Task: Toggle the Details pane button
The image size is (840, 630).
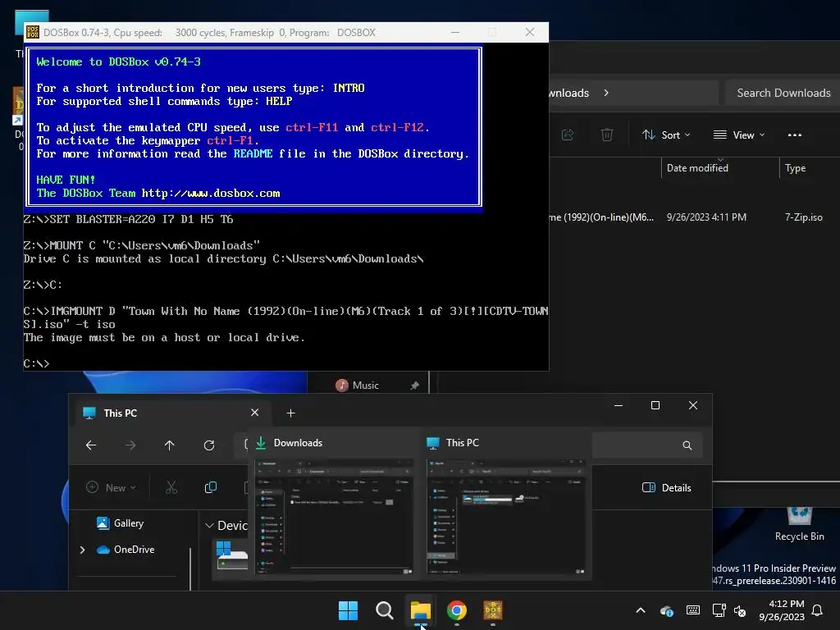Action: click(x=666, y=487)
